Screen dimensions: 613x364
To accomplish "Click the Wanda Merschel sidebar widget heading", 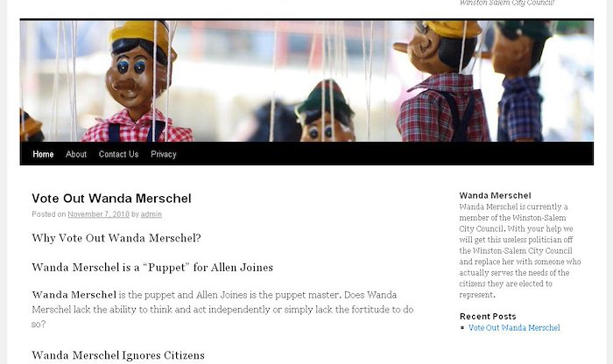I will (495, 196).
